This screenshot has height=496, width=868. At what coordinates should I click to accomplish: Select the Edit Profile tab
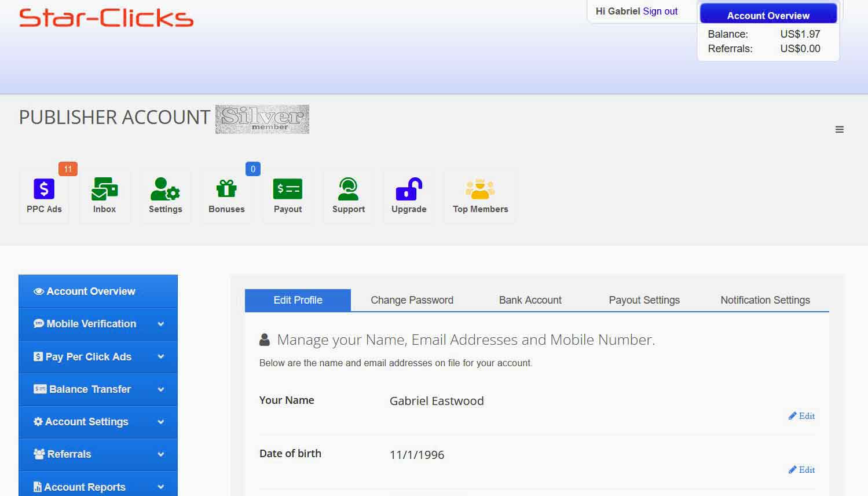tap(298, 300)
